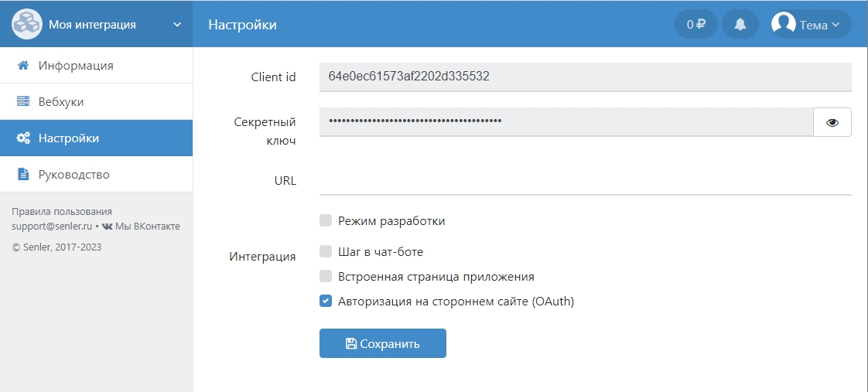Tick Встроенная страница приложения checkbox

pyautogui.click(x=326, y=276)
